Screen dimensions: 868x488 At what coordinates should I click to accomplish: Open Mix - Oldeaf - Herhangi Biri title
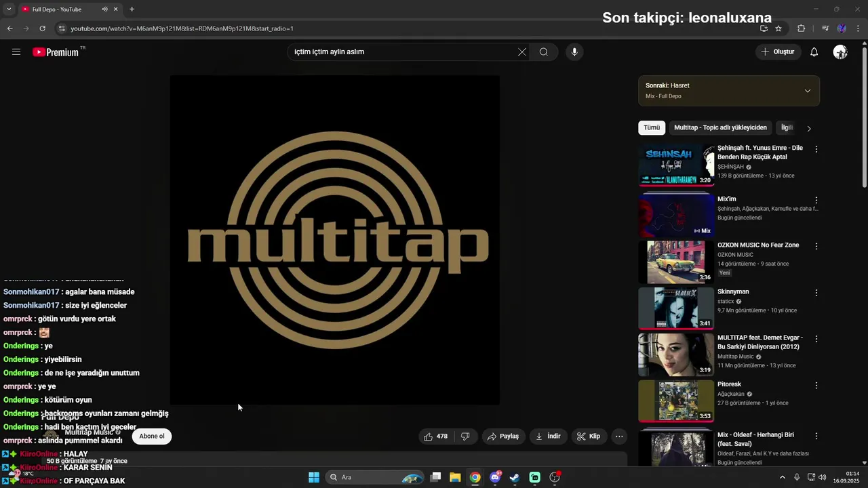pos(755,439)
